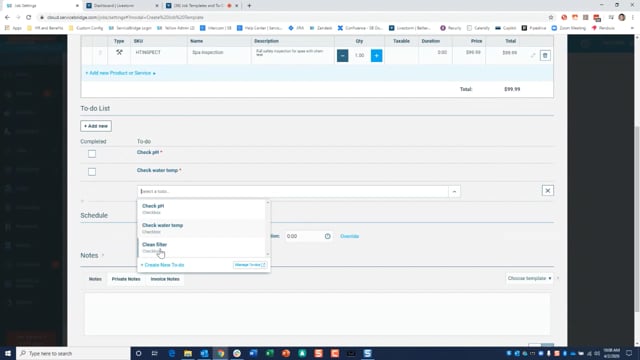640x360 pixels.
Task: Switch to the 'Notes' tab
Action: (95, 279)
